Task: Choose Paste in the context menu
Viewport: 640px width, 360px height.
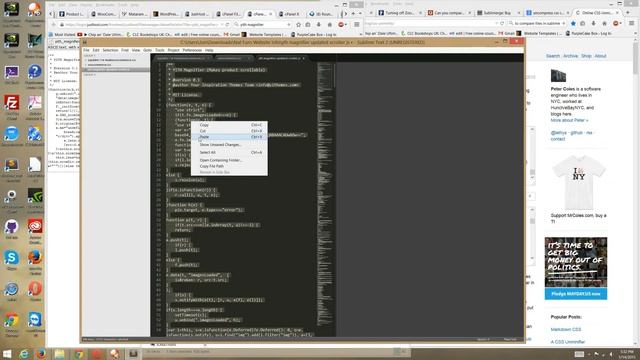Action: tap(230, 137)
